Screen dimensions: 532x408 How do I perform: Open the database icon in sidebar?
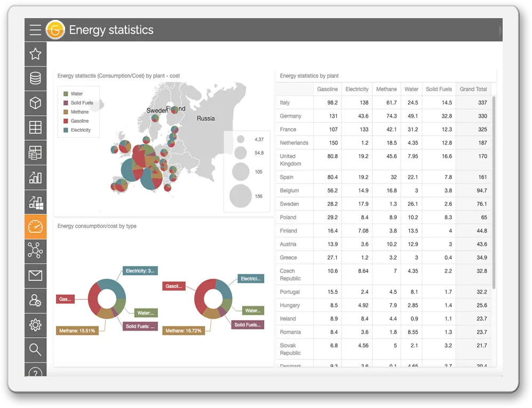pos(35,78)
